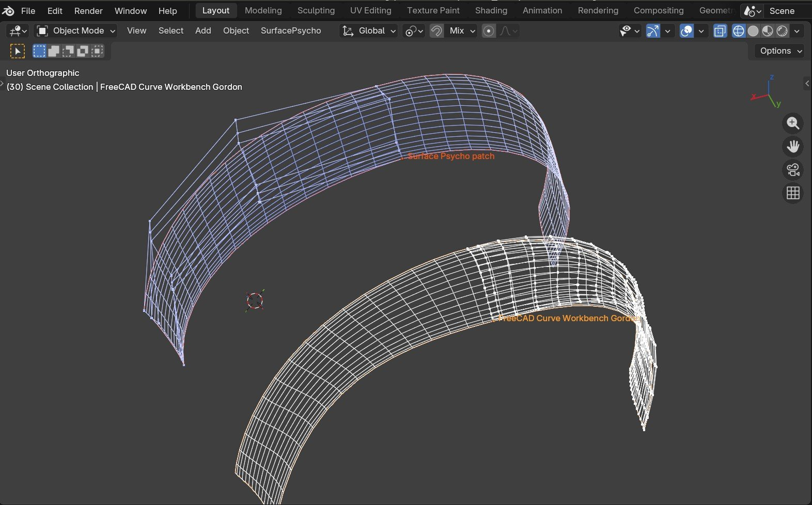The image size is (812, 505).
Task: Switch to the Modeling workspace tab
Action: pyautogui.click(x=263, y=11)
